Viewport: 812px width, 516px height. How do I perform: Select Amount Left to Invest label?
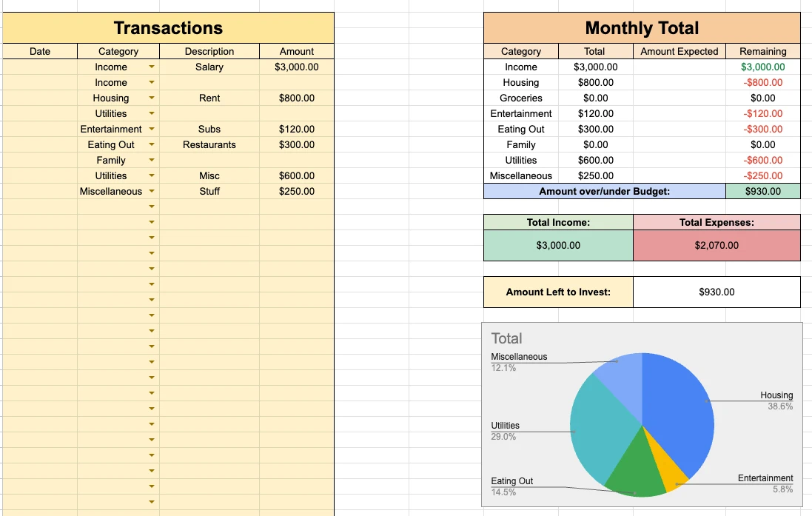[558, 292]
